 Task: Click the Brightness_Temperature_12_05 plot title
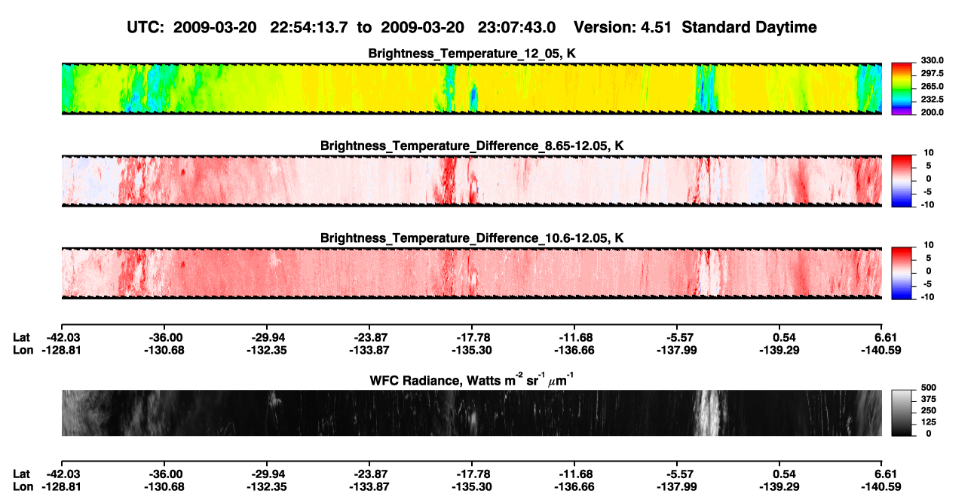(x=472, y=54)
